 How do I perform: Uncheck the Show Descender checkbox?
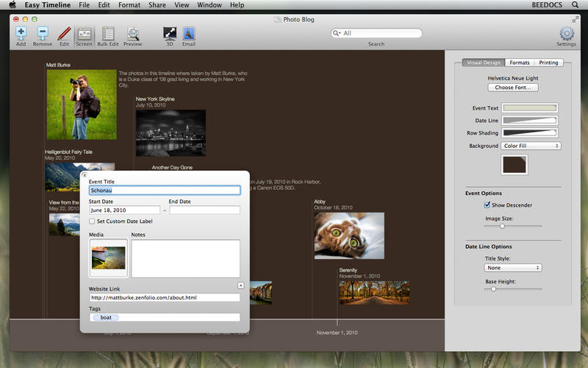click(x=487, y=205)
